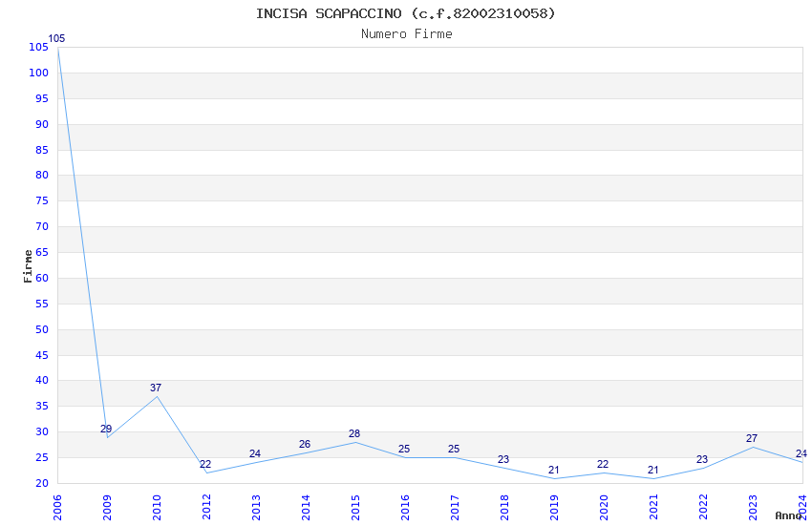The image size is (812, 525).
Task: Click the x-axis year 2012
Action: [206, 508]
